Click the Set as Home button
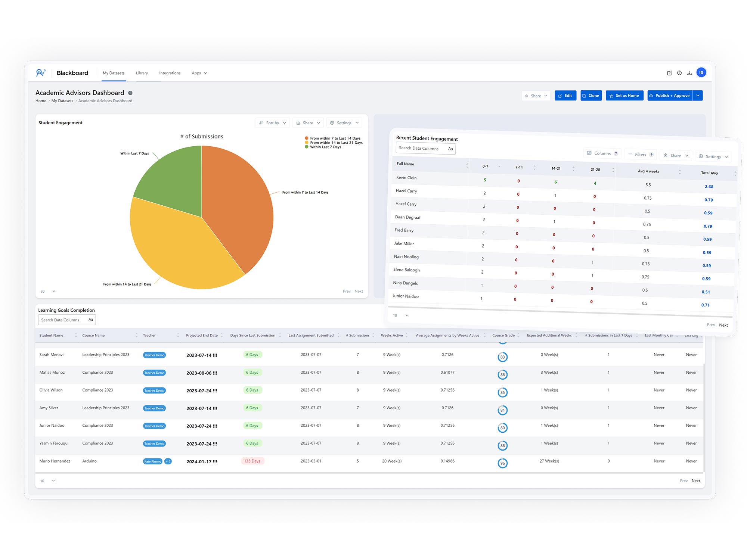This screenshot has height=560, width=747. point(624,96)
